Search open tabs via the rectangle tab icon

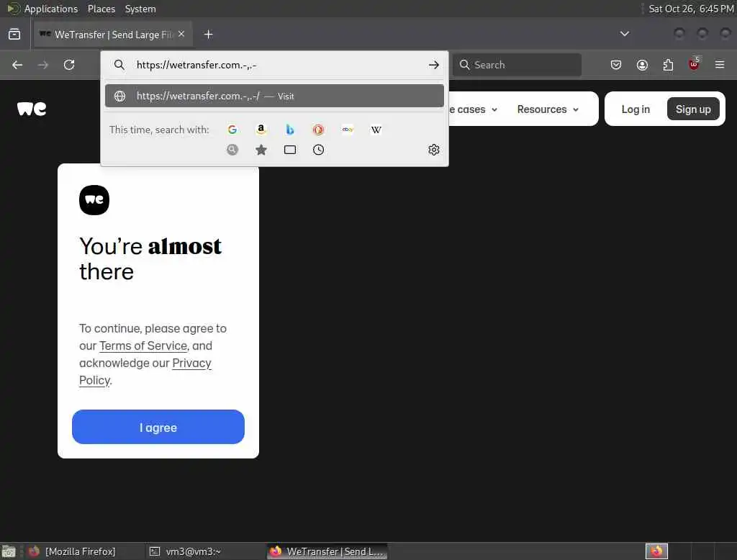click(x=290, y=150)
